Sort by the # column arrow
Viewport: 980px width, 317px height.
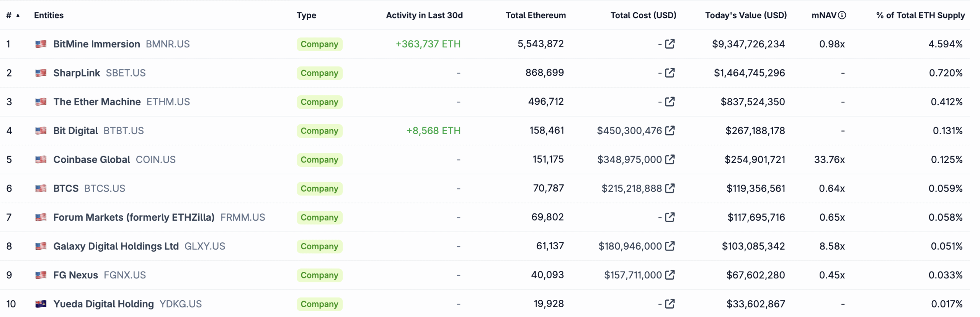[18, 15]
